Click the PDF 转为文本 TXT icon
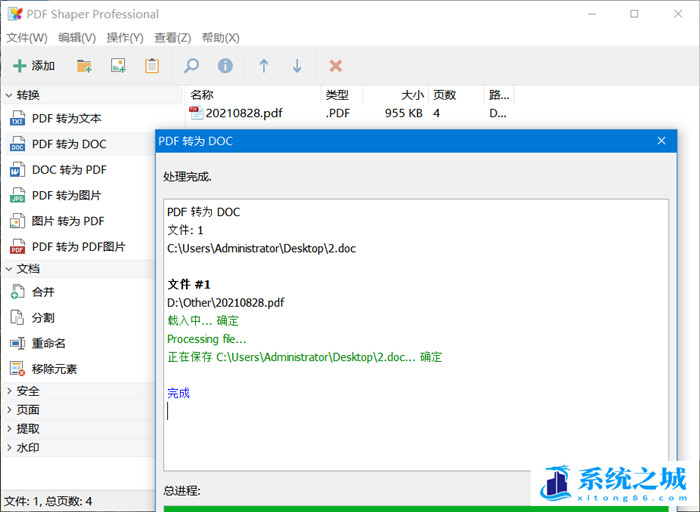Image resolution: width=700 pixels, height=512 pixels. [17, 118]
